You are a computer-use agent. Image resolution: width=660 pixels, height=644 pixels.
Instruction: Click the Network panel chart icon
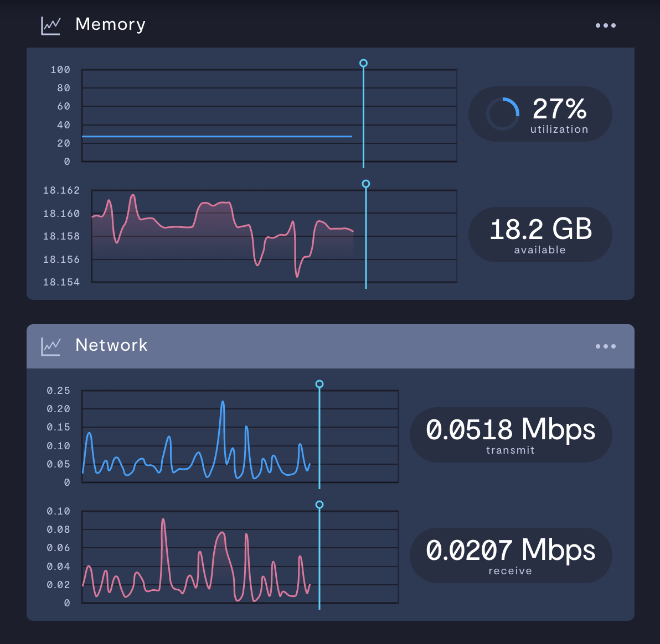[x=51, y=346]
